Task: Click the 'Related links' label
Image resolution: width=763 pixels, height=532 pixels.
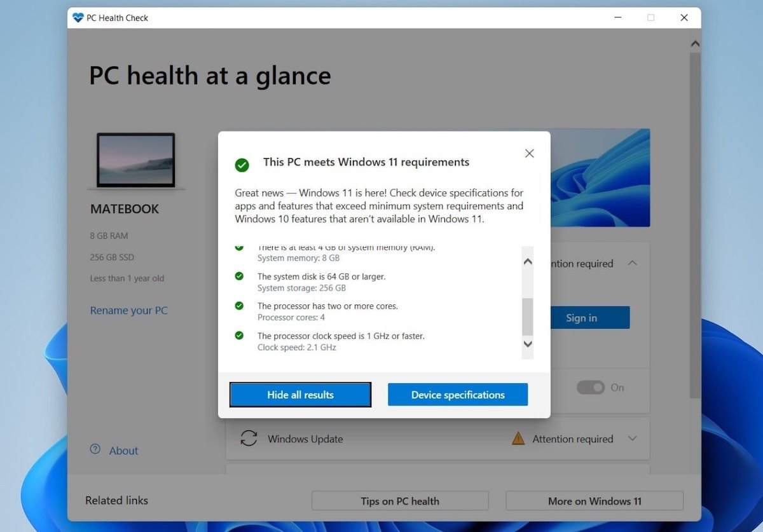Action: pos(116,501)
